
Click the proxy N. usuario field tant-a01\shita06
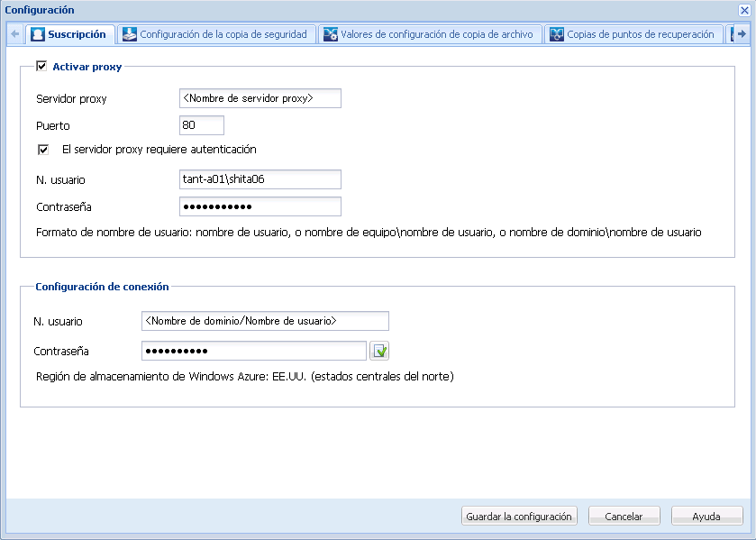[260, 179]
